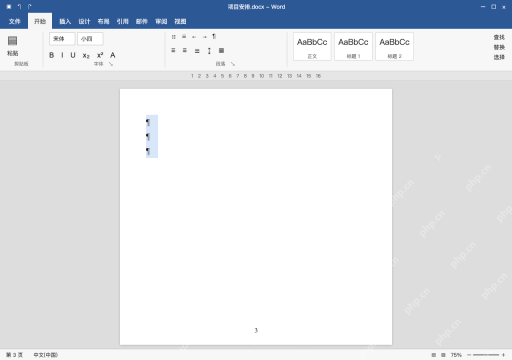Image resolution: width=512 pixels, height=360 pixels.
Task: Apply the 标题 2 (Heading 2) style
Action: 395,47
